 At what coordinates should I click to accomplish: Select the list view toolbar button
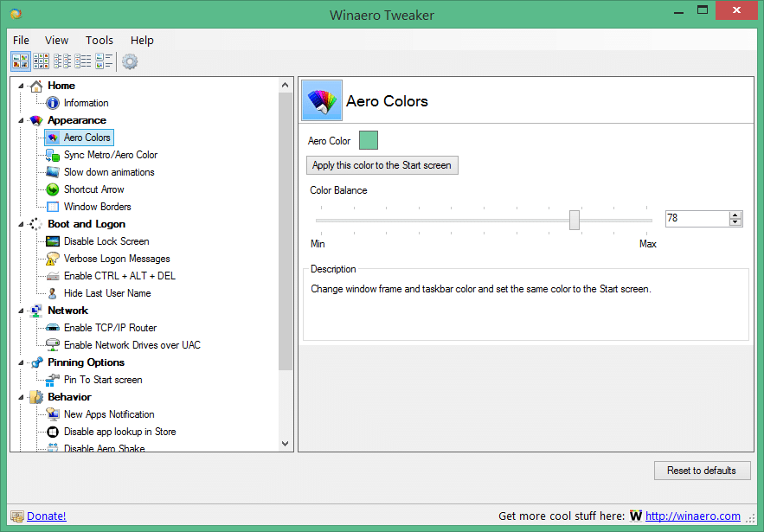pyautogui.click(x=83, y=61)
